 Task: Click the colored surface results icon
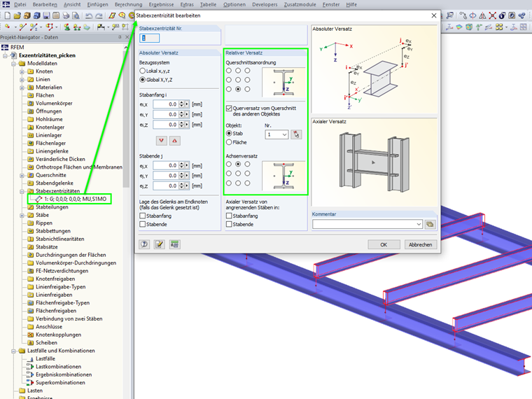coord(459,27)
